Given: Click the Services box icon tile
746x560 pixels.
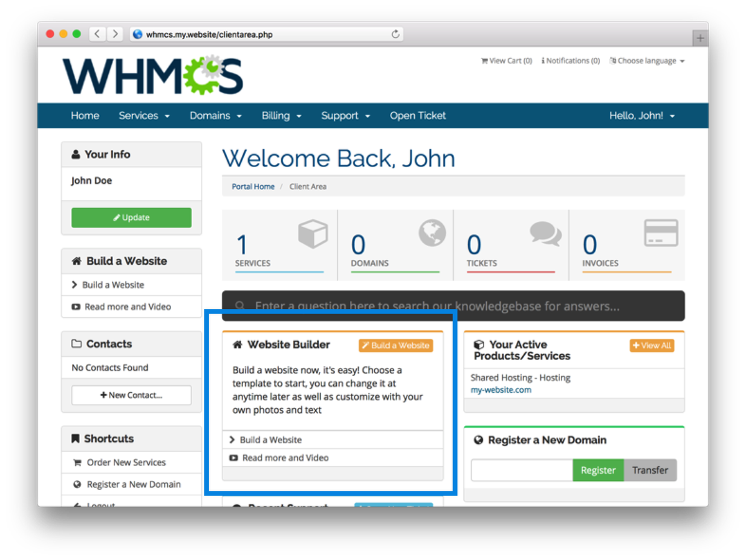Looking at the screenshot, I should pyautogui.click(x=312, y=234).
